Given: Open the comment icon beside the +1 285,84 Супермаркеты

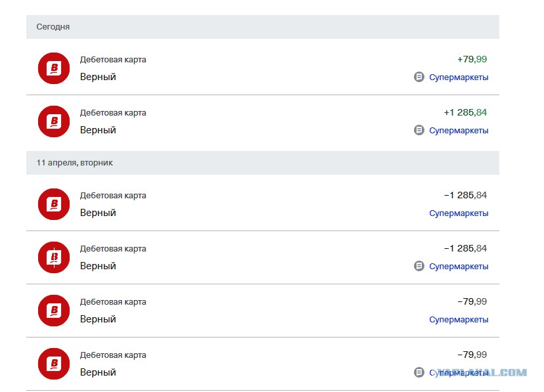Looking at the screenshot, I should 419,130.
